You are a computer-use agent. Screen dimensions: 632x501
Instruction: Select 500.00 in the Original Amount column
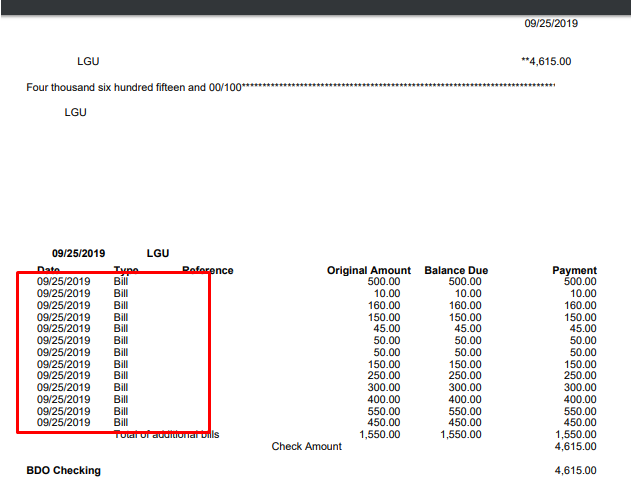click(x=384, y=281)
